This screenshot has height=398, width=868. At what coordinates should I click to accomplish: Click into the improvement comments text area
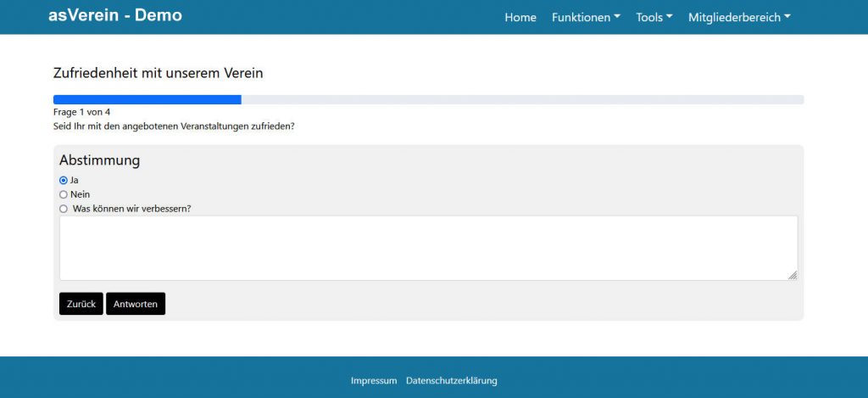(428, 248)
